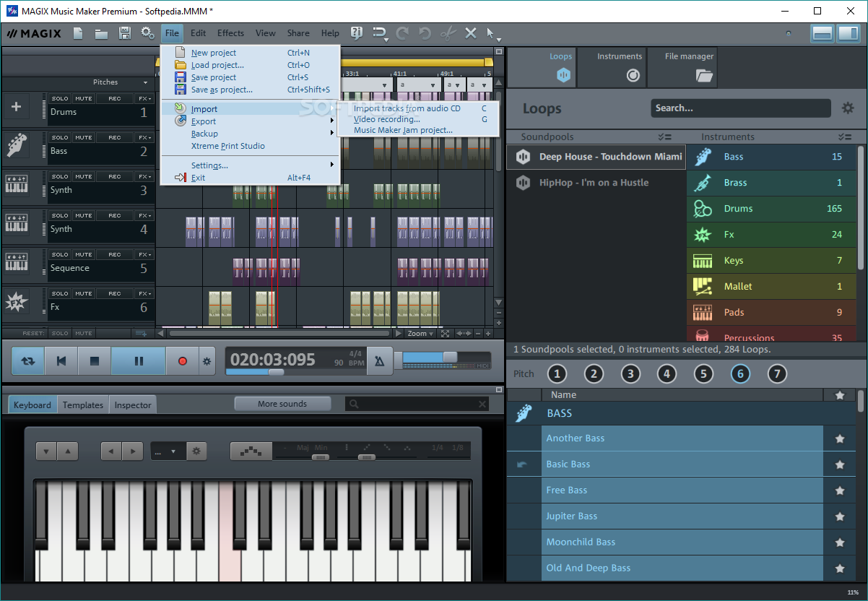The image size is (868, 601).
Task: Open the Zoom dropdown
Action: 420,334
